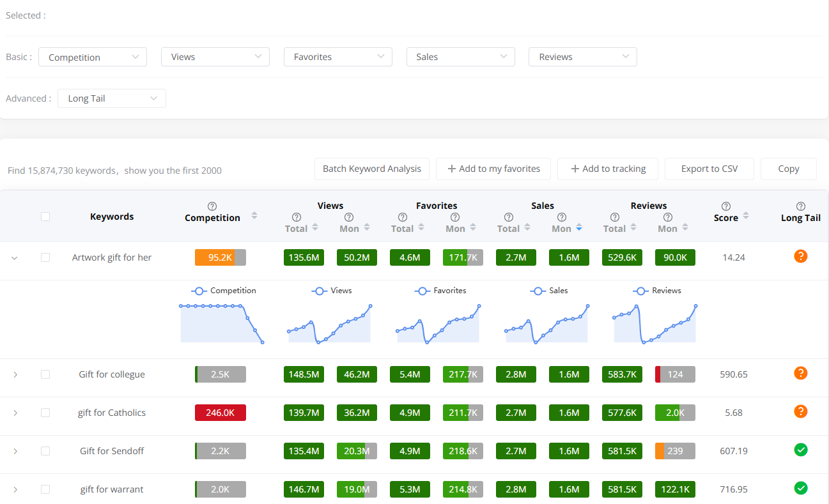Image resolution: width=829 pixels, height=504 pixels.
Task: Toggle select-all checkbox in table header
Action: 45,217
